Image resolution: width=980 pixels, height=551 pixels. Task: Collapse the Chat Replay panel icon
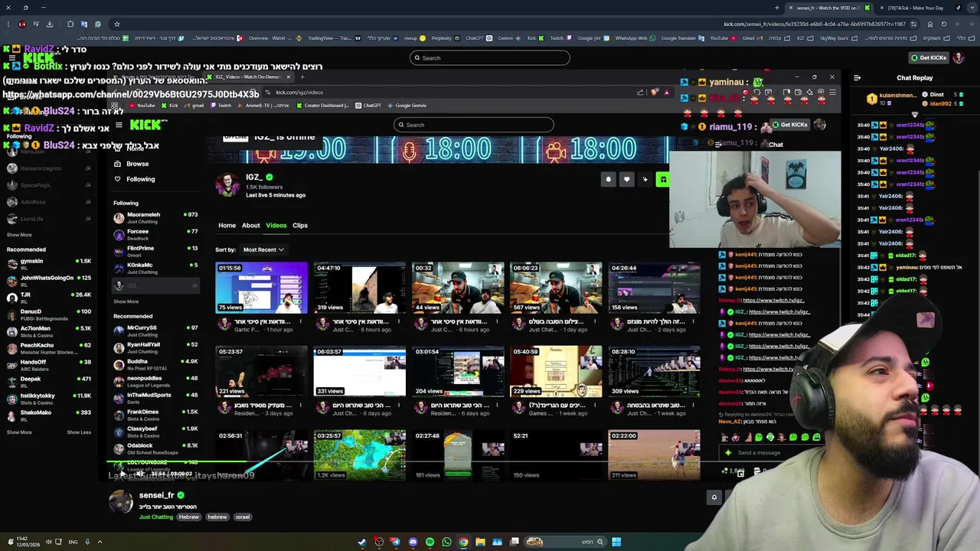(x=857, y=77)
